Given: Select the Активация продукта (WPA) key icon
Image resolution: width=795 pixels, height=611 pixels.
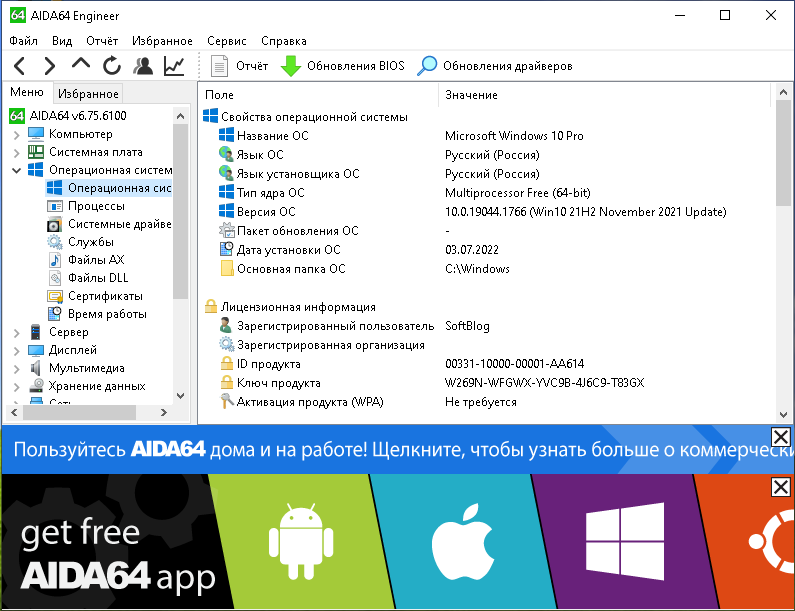Looking at the screenshot, I should (226, 401).
